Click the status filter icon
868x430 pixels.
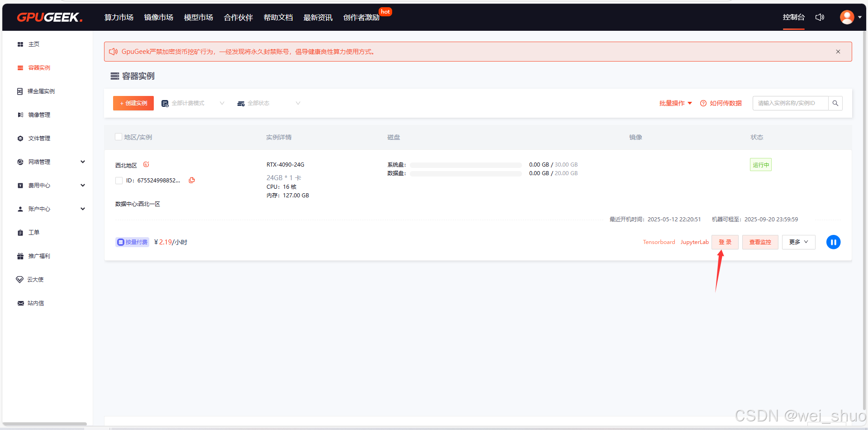[241, 104]
